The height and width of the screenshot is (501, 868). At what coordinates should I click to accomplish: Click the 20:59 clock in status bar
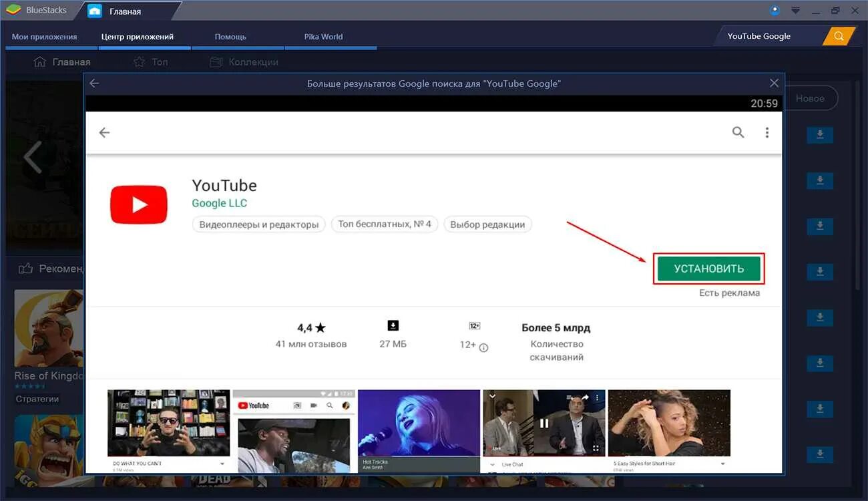[764, 103]
